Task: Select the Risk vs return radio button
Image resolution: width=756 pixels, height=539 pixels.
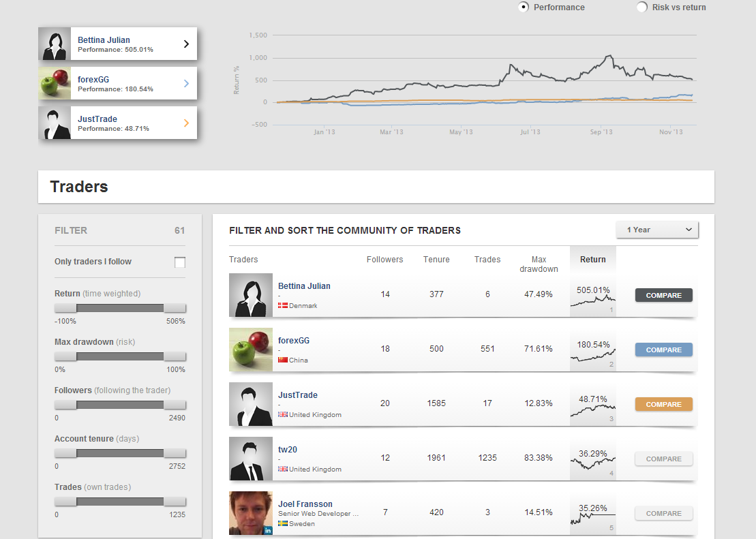Action: pos(641,7)
